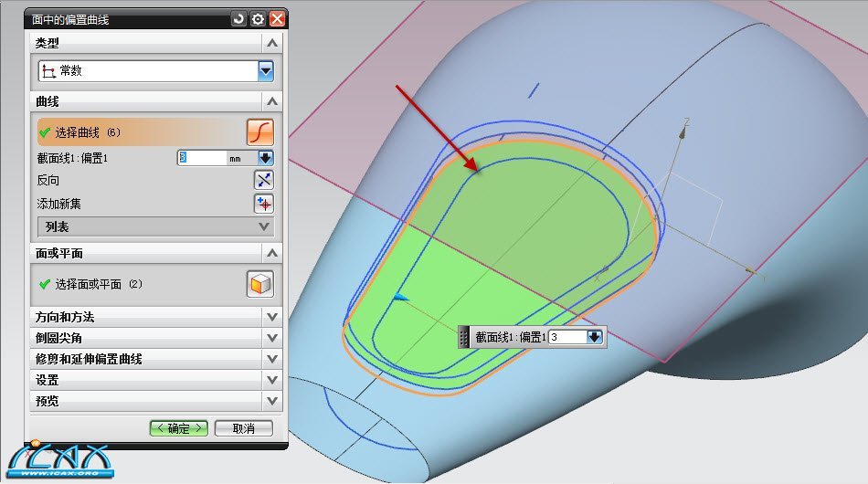This screenshot has height=484, width=868.
Task: Click the add new set (添加新集) icon
Action: click(263, 204)
